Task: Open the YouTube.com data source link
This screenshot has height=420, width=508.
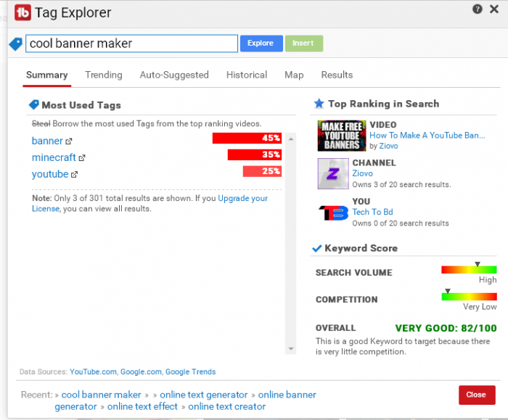Action: pyautogui.click(x=94, y=371)
